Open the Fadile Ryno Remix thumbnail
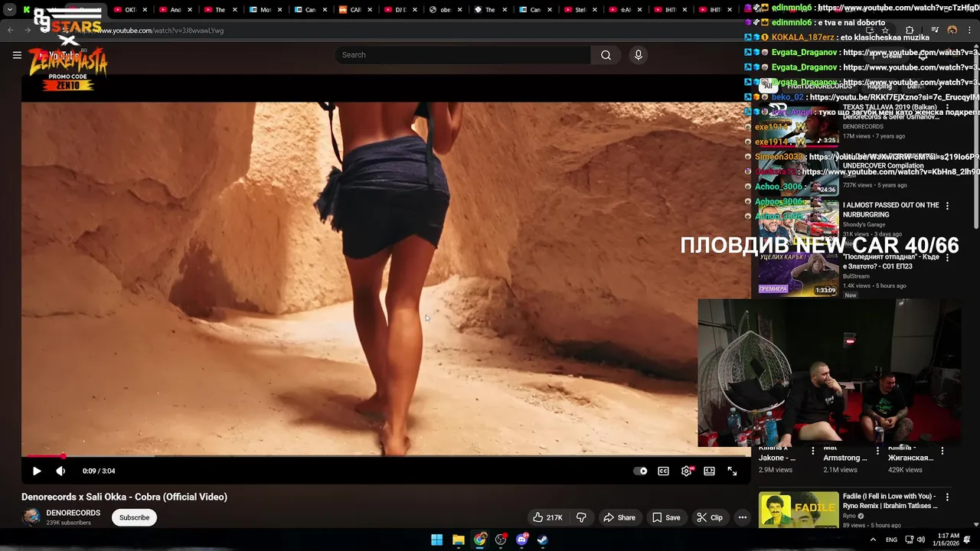 (799, 510)
